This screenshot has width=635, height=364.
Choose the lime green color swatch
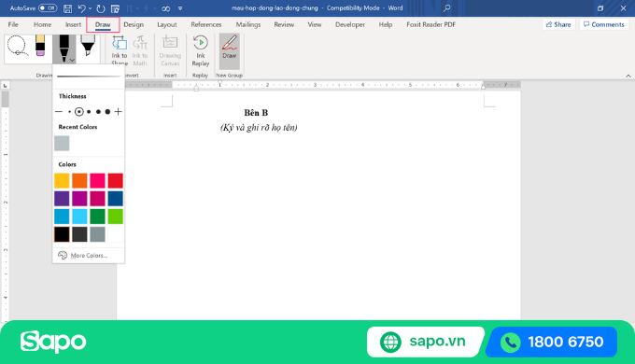(x=116, y=217)
